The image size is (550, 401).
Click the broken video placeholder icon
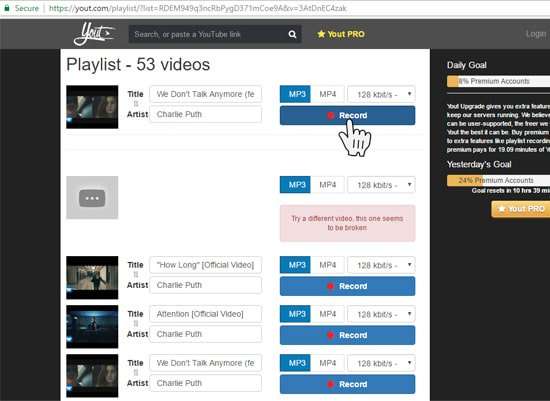(92, 198)
